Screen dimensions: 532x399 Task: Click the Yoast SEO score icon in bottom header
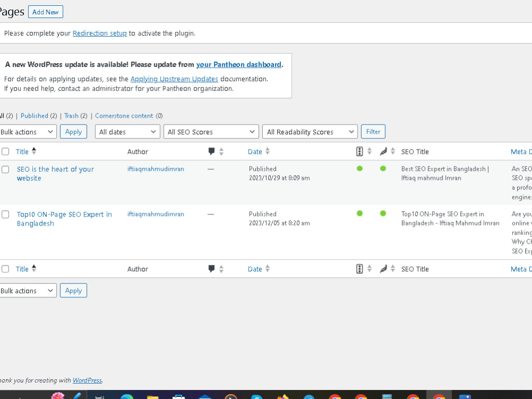[359, 269]
